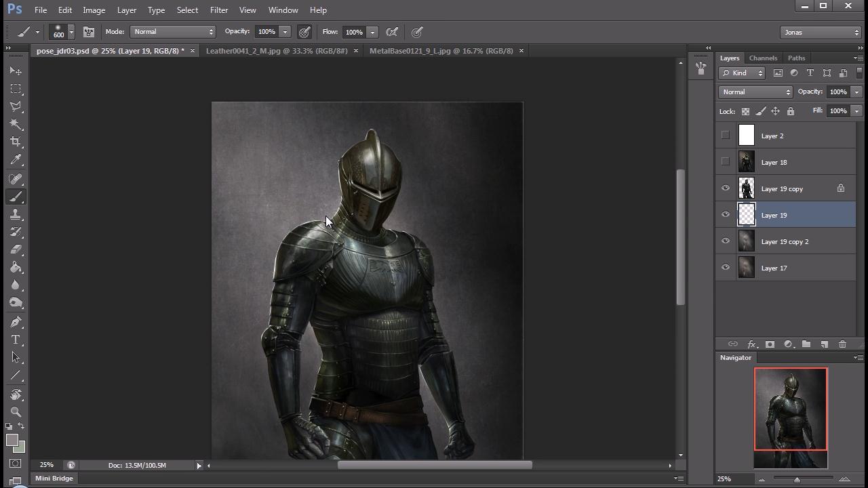
Task: Toggle lock position
Action: click(x=775, y=111)
